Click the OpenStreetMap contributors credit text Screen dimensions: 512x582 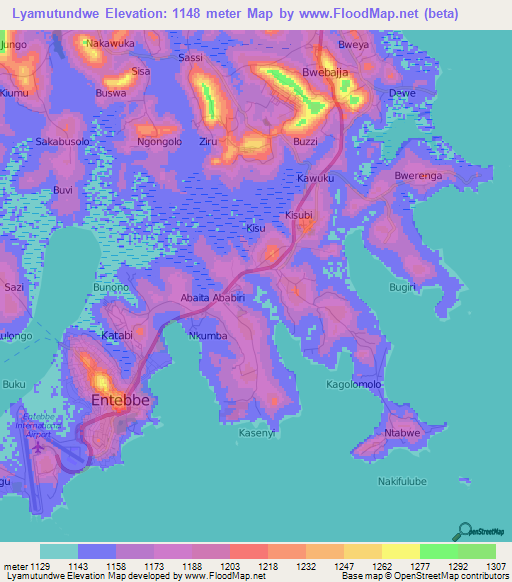coord(425,576)
